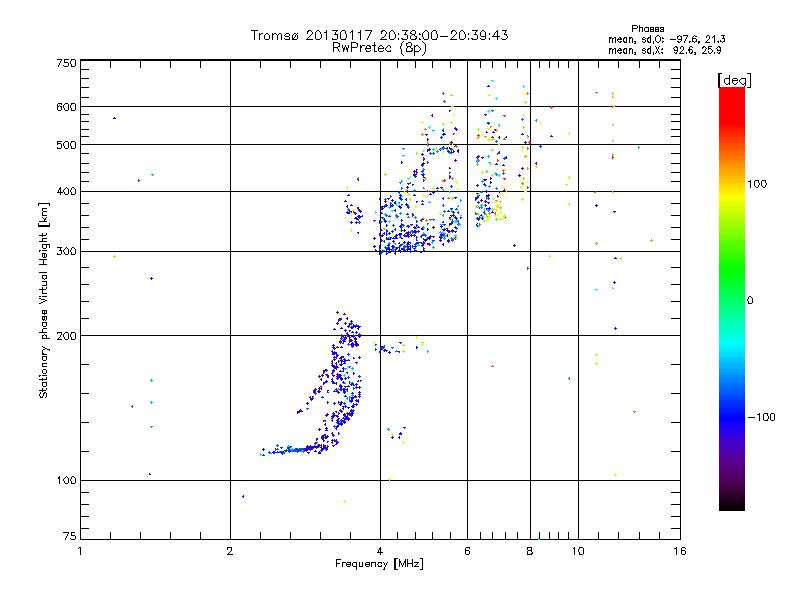Click the colorbar tick label '0'
Image resolution: width=800 pixels, height=600 pixels.
pyautogui.click(x=750, y=301)
